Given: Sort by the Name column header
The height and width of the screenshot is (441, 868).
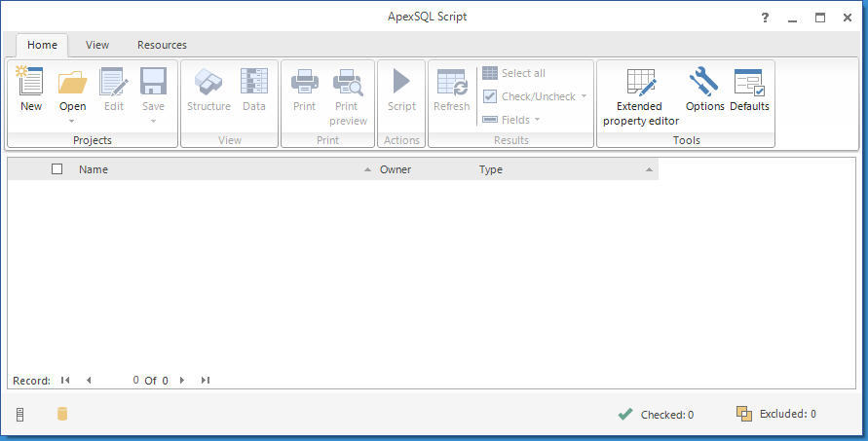Looking at the screenshot, I should click(93, 169).
